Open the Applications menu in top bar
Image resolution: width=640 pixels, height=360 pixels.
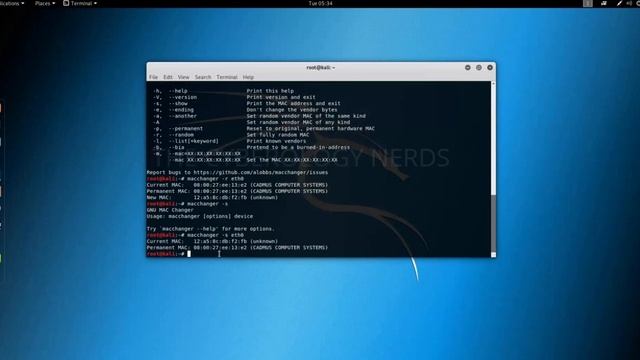click(x=11, y=3)
